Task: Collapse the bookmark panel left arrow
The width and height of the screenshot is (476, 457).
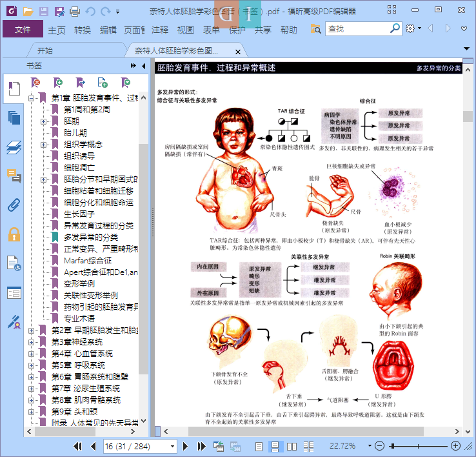Action: click(144, 66)
